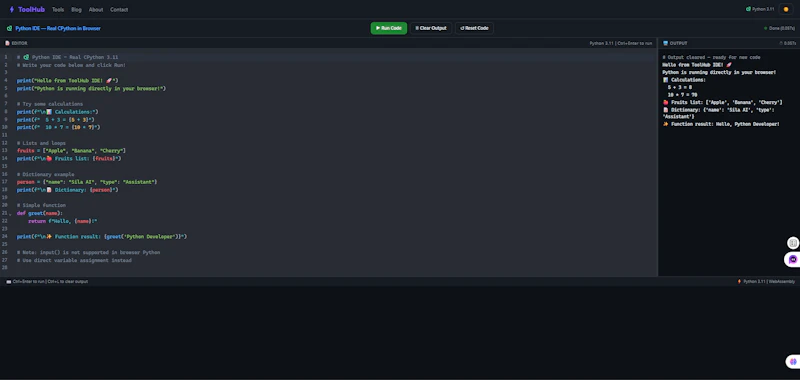Click the Python 3.11 | WebAssembly status icon
Viewport: 800px width, 380px height.
click(739, 282)
